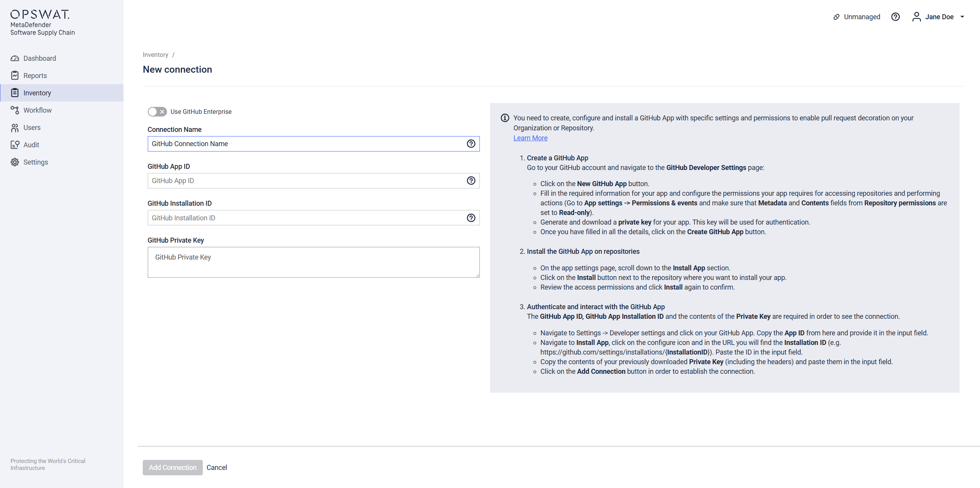Image resolution: width=980 pixels, height=488 pixels.
Task: Click the Audit icon in sidebar
Action: pyautogui.click(x=15, y=145)
